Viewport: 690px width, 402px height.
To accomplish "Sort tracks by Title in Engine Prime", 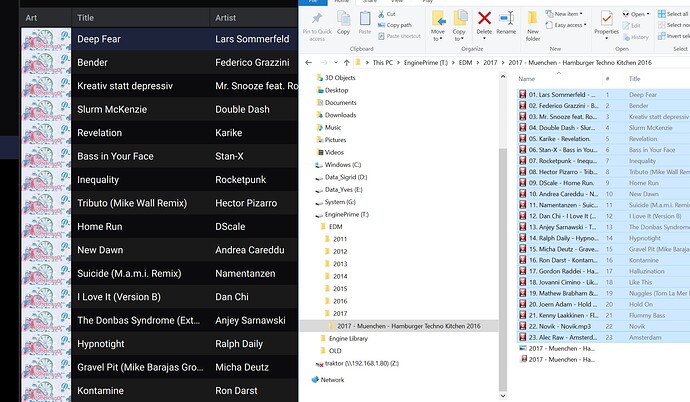I will click(85, 18).
